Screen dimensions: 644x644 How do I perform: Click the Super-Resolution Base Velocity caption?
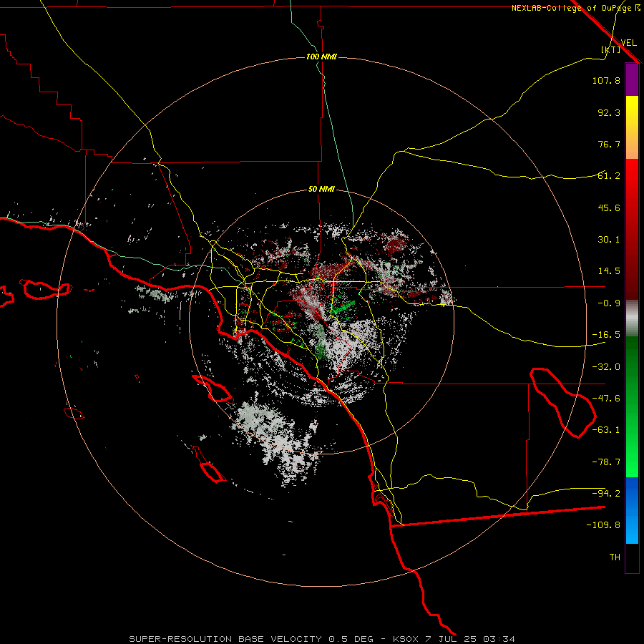(321, 639)
